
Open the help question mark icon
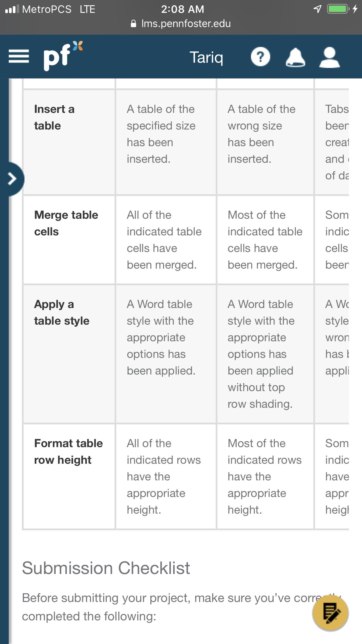260,57
